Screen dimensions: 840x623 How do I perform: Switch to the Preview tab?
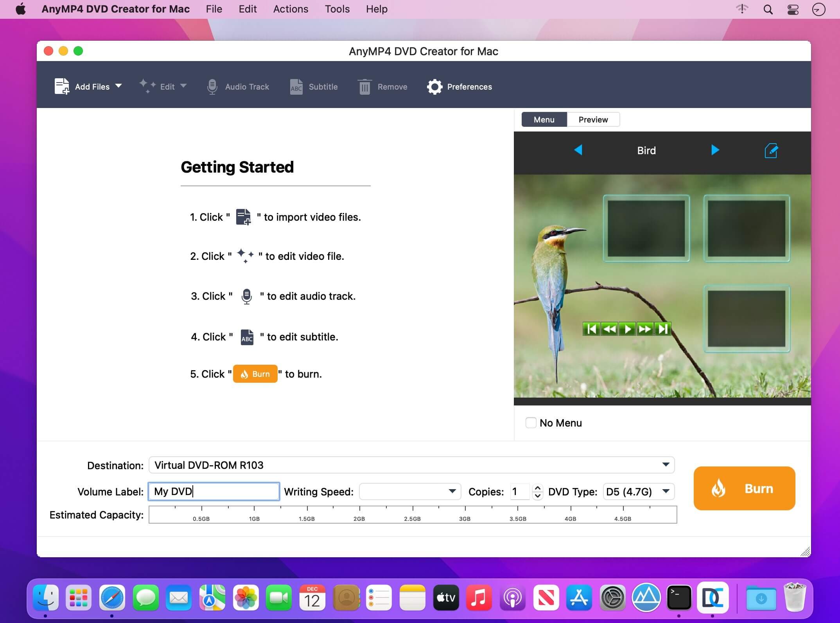pyautogui.click(x=593, y=119)
